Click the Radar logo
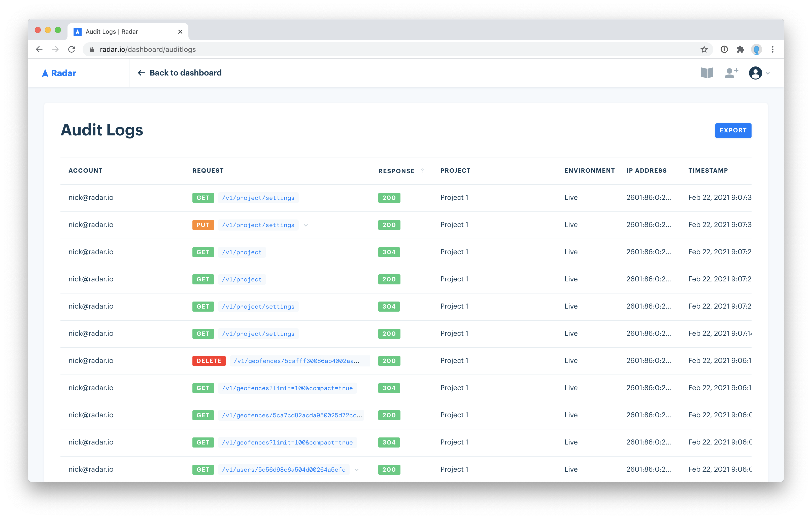 click(x=59, y=73)
